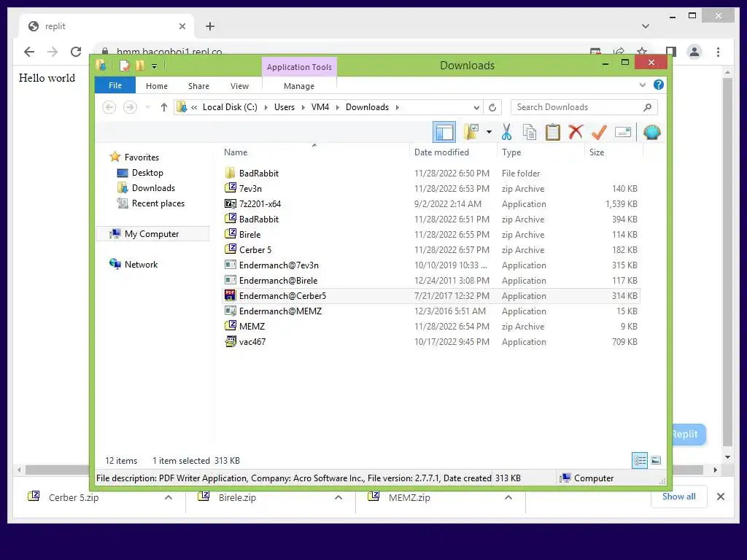
Task: Click VM4 in the address path
Action: coord(320,107)
